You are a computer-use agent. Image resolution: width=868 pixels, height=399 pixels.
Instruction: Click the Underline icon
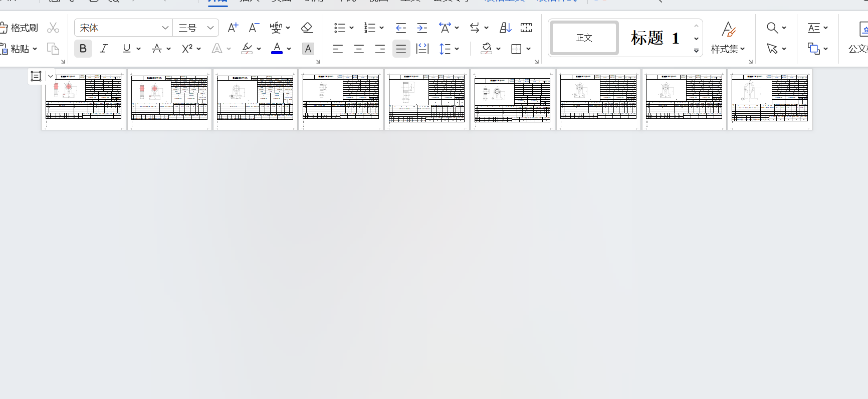click(x=126, y=49)
